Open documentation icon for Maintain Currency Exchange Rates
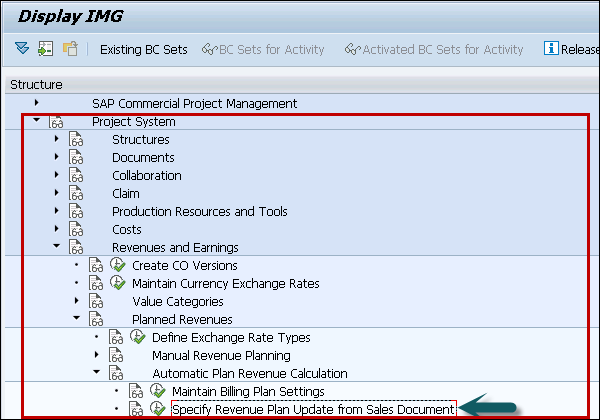Screen dimensions: 600x420 point(96,283)
